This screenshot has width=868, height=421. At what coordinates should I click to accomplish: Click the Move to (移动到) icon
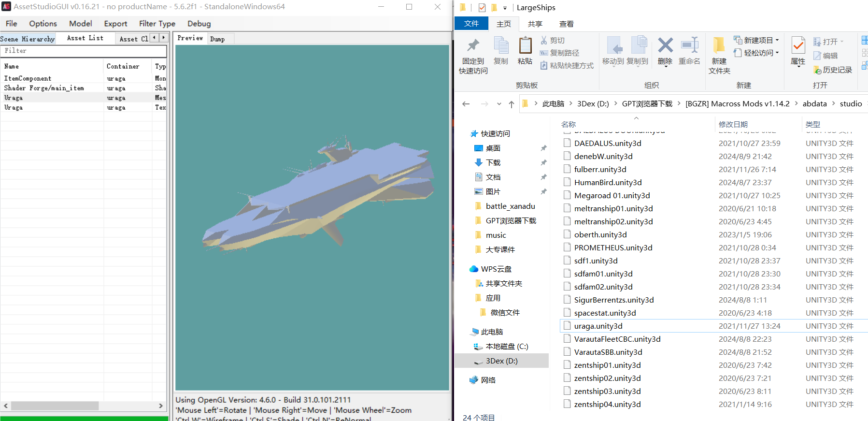coord(613,45)
